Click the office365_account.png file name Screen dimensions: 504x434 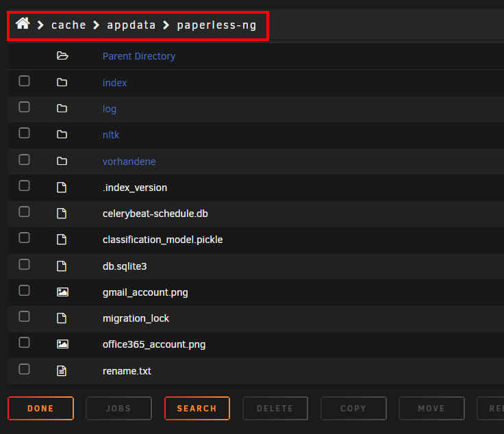coord(154,344)
